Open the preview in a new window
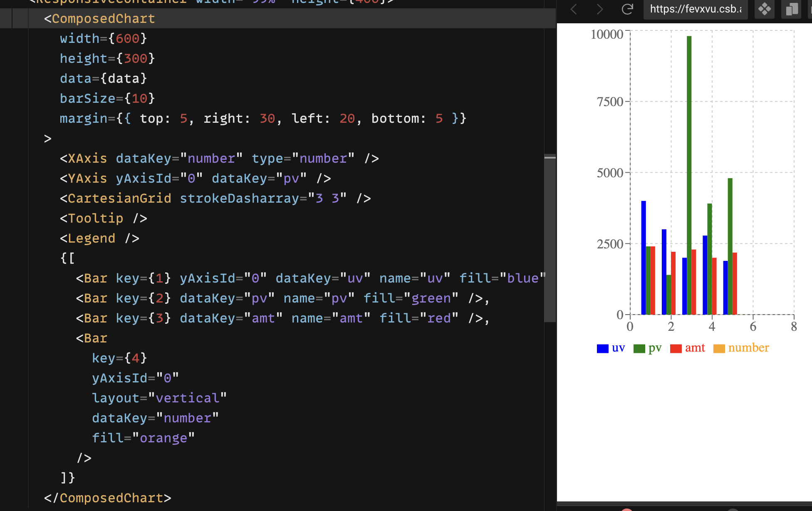 coord(791,9)
